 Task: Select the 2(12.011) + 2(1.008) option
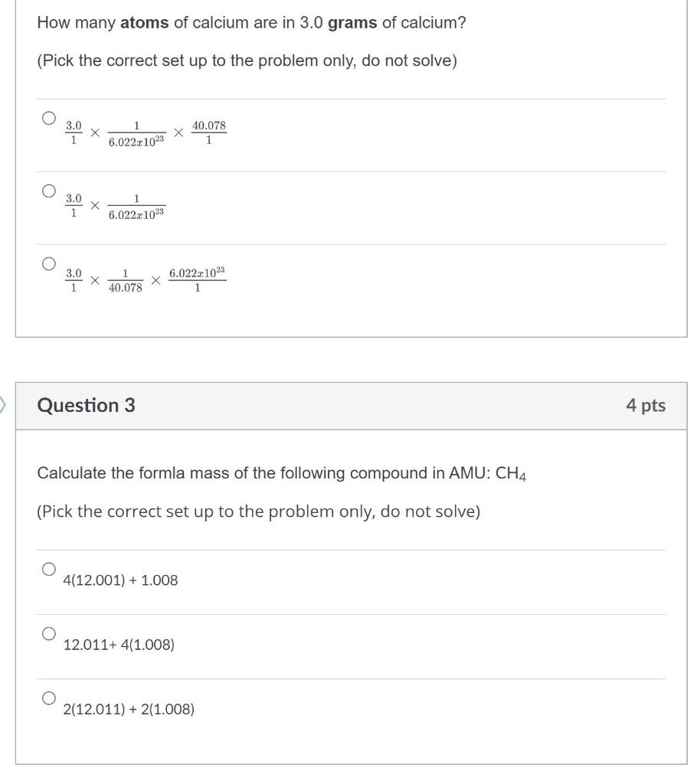[x=49, y=697]
